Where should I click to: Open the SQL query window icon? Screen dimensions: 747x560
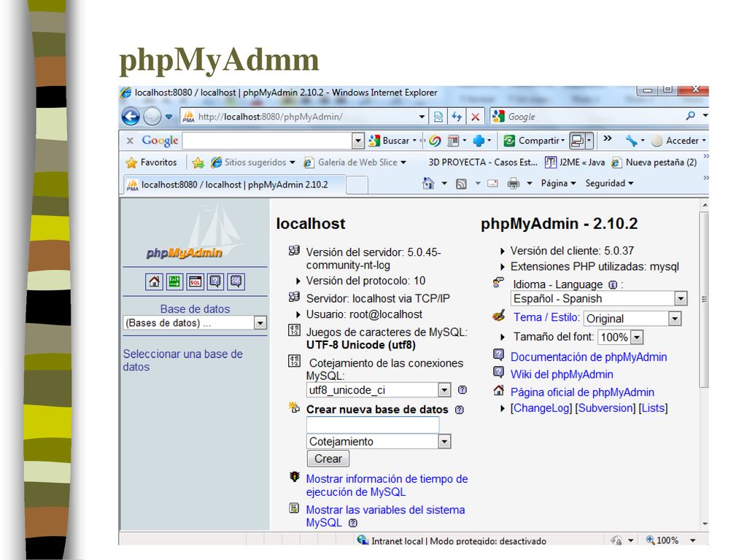(x=195, y=281)
